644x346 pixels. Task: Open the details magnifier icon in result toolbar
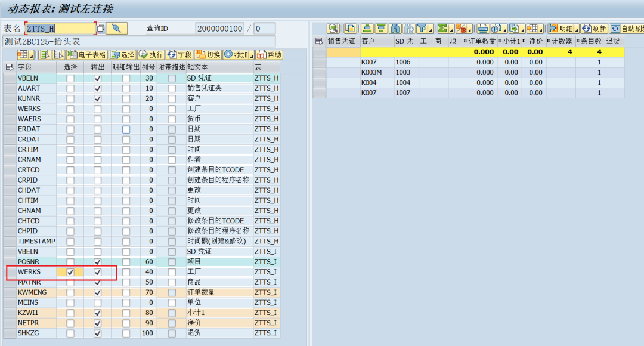point(333,29)
